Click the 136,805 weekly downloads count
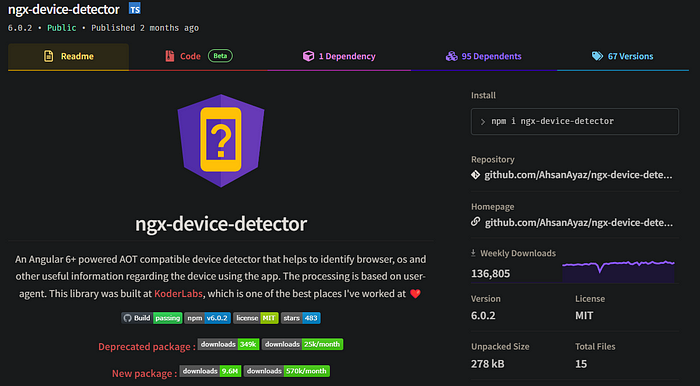Screen dimensions: 700x386 pos(491,274)
